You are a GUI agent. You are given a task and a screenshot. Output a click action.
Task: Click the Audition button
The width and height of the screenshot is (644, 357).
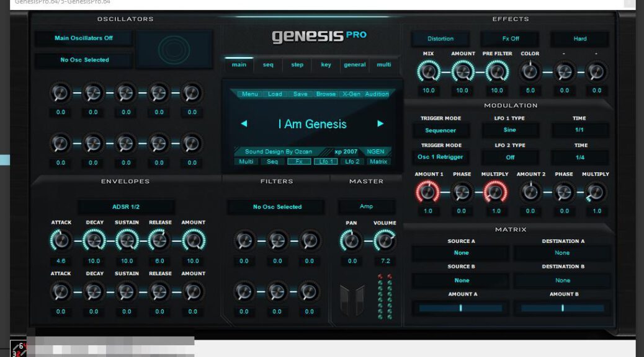pos(377,94)
